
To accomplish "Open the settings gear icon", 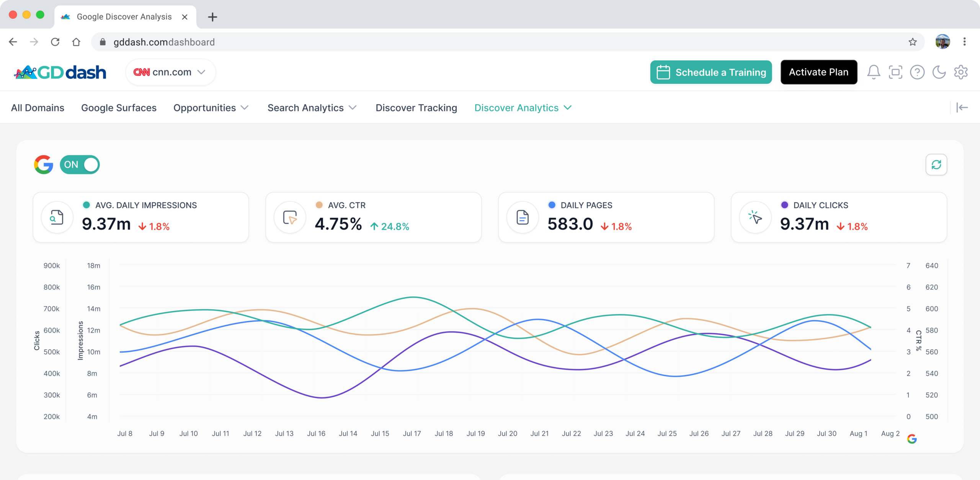I will pyautogui.click(x=961, y=72).
